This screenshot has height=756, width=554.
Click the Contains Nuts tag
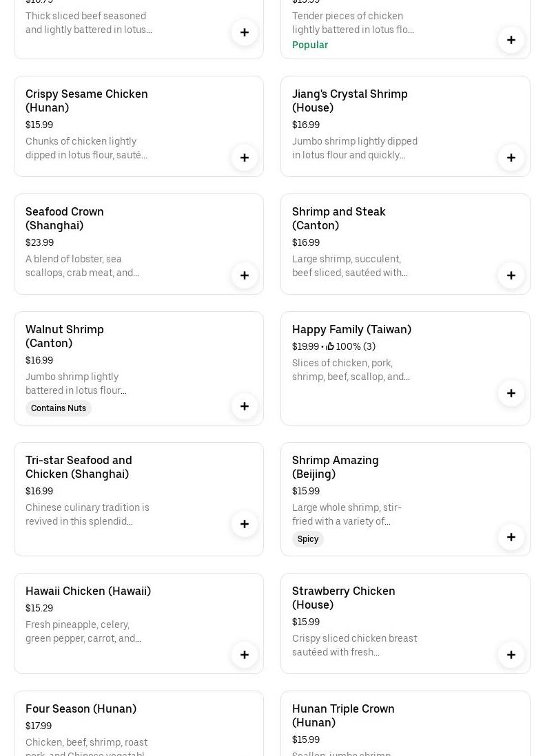[x=59, y=408]
